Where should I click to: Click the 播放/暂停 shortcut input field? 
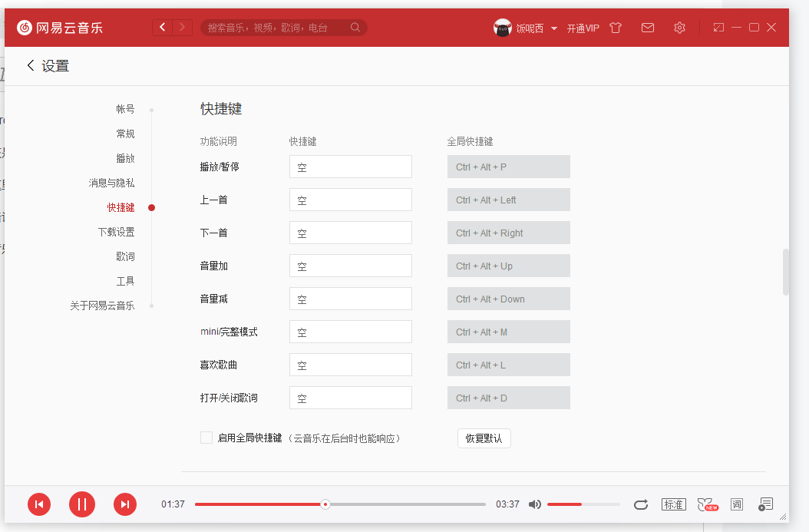pyautogui.click(x=350, y=166)
